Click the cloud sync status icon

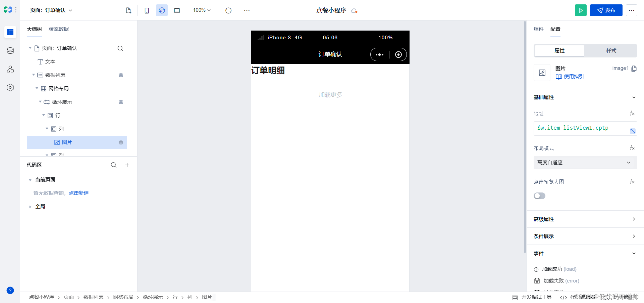tap(354, 11)
